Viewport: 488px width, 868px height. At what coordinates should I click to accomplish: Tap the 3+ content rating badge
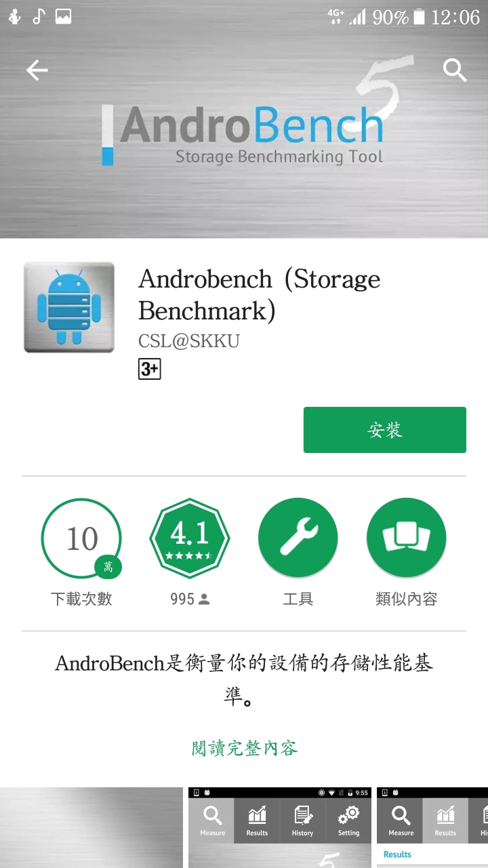(150, 369)
